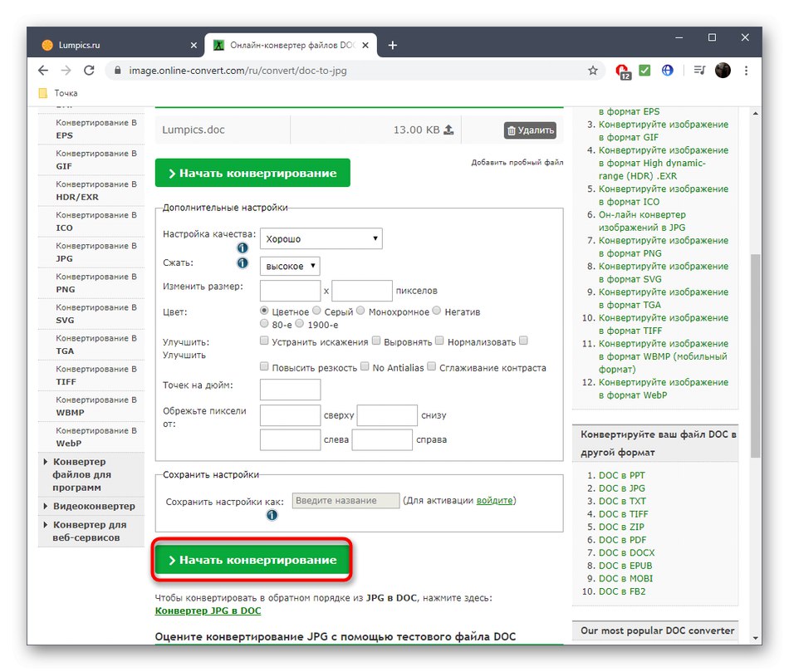Close the online converter DOC tab
Image resolution: width=789 pixels, height=672 pixels.
click(365, 46)
